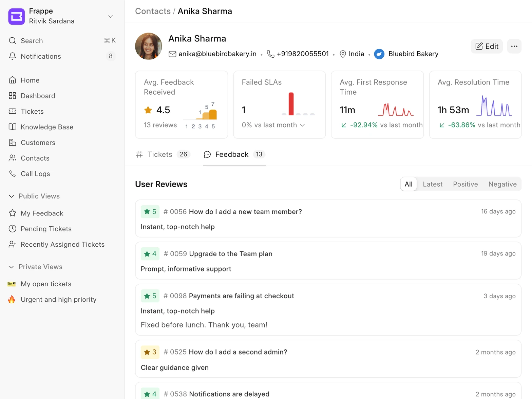Switch to the Feedback tab
532x399 pixels.
(234, 154)
